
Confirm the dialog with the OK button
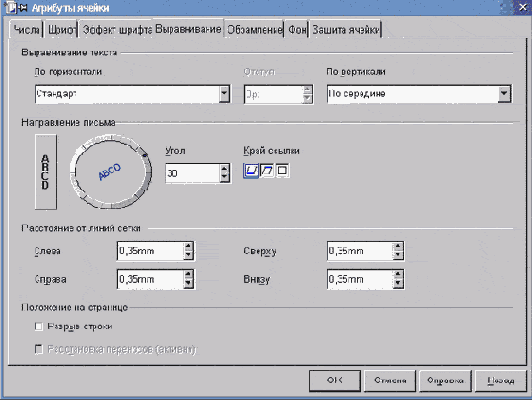[335, 381]
